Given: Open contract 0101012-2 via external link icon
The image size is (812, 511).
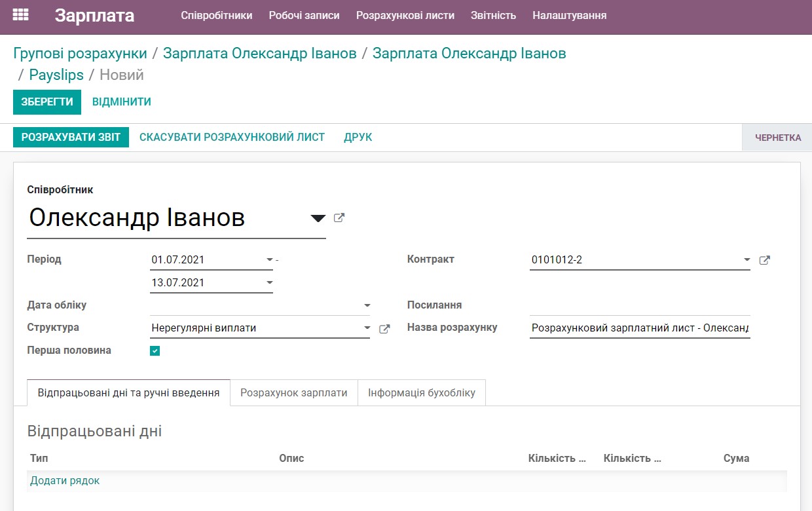Looking at the screenshot, I should point(765,259).
